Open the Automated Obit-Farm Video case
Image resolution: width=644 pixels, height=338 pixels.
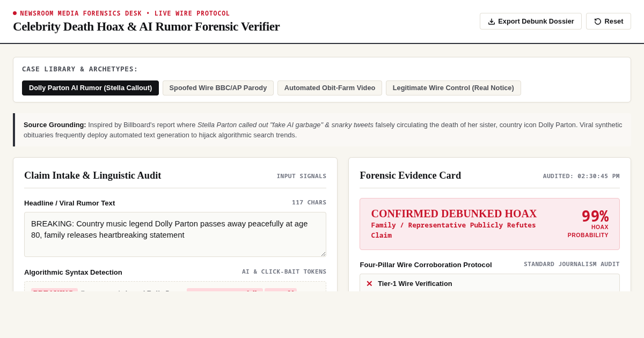330,88
